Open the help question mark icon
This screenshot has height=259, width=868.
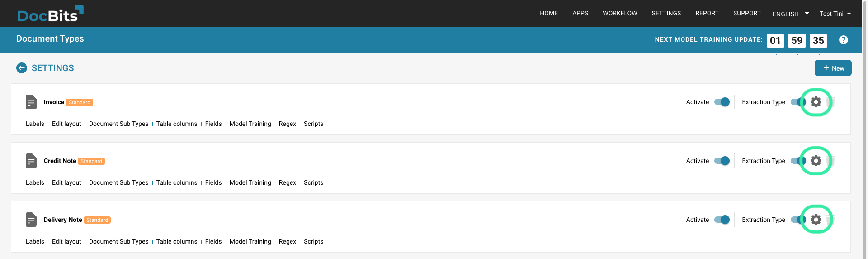pyautogui.click(x=843, y=40)
